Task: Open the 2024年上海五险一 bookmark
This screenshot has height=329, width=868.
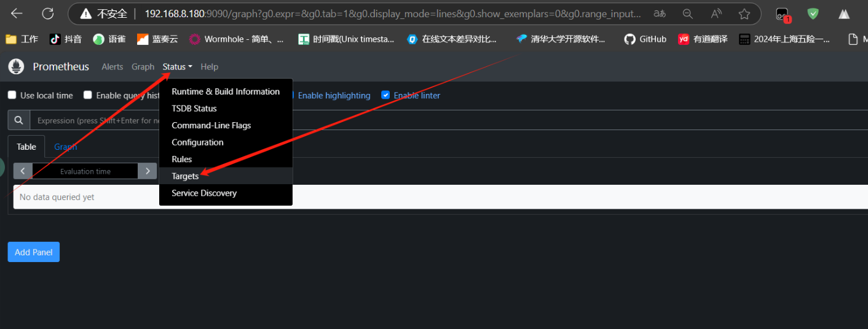Action: pyautogui.click(x=784, y=39)
